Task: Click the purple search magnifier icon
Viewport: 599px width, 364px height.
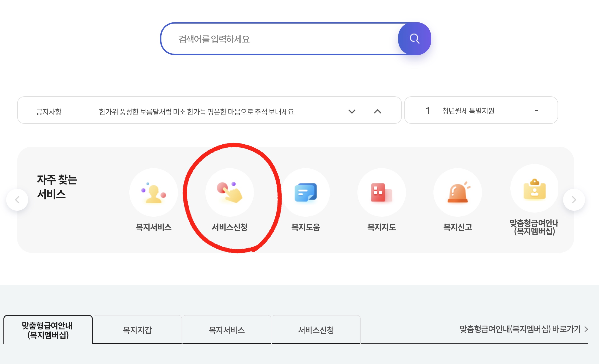Action: (414, 39)
